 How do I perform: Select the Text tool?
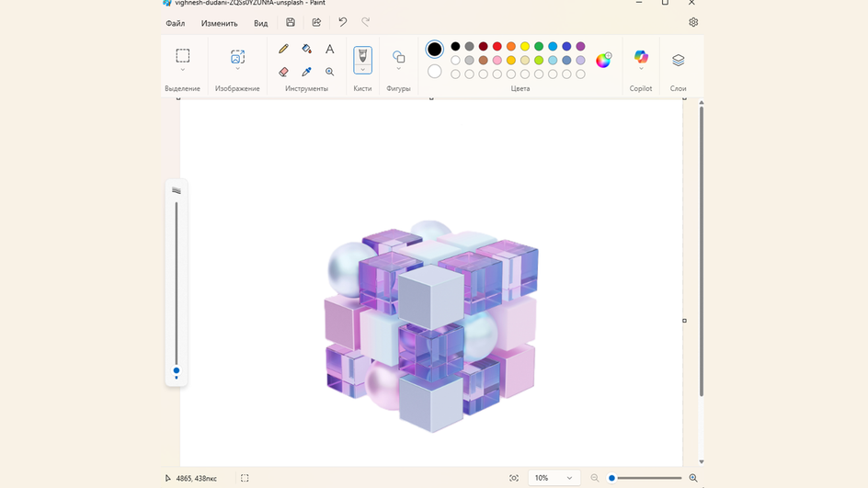pyautogui.click(x=330, y=49)
